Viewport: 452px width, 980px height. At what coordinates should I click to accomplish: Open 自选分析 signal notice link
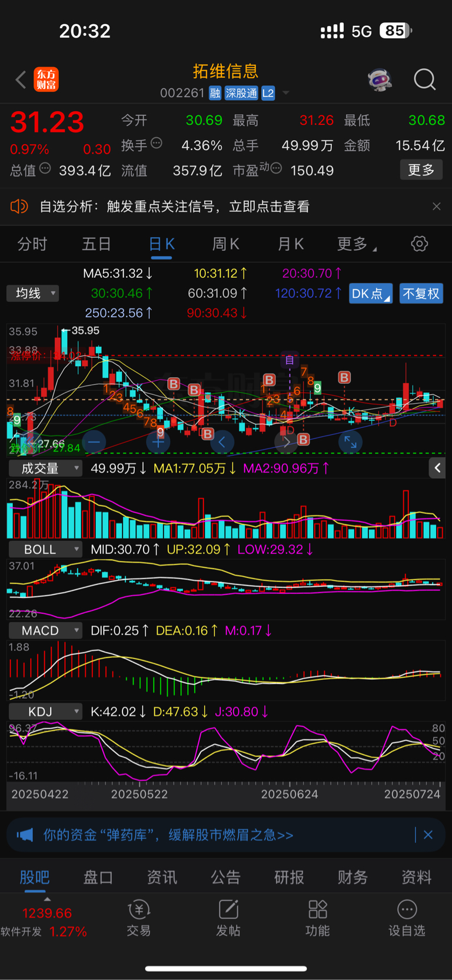click(x=174, y=207)
